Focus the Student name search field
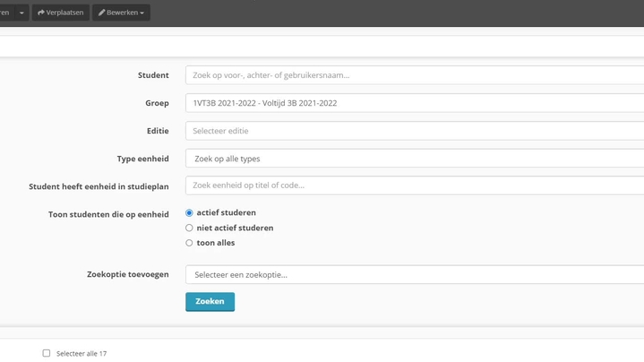Screen dimensions: 644x362 (415, 75)
